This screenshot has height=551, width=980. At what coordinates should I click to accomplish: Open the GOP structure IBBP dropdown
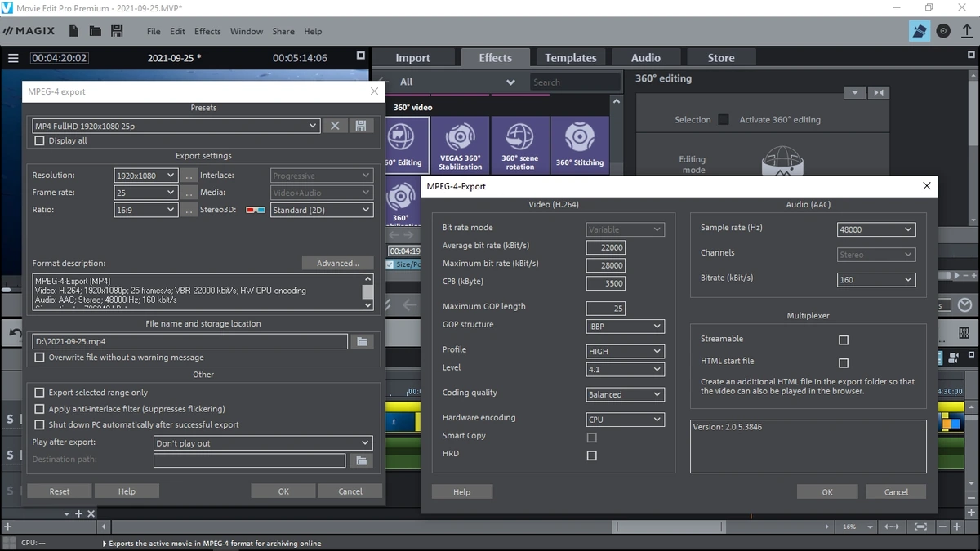coord(625,327)
